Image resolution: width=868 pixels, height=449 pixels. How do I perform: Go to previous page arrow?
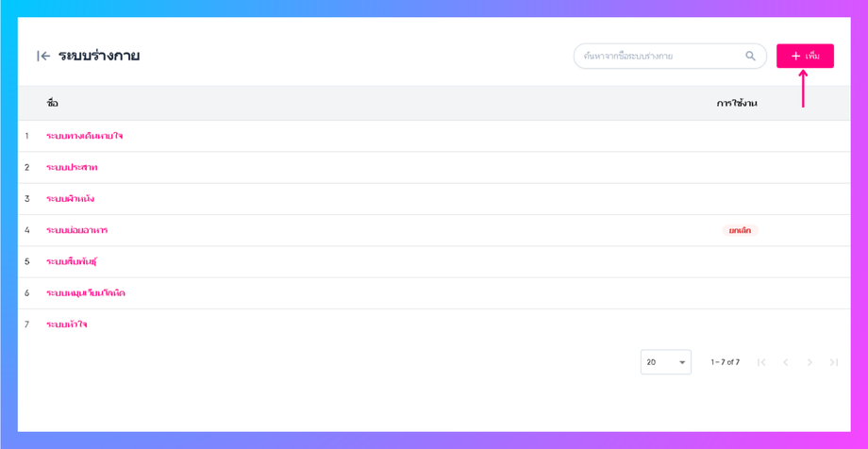tap(786, 362)
